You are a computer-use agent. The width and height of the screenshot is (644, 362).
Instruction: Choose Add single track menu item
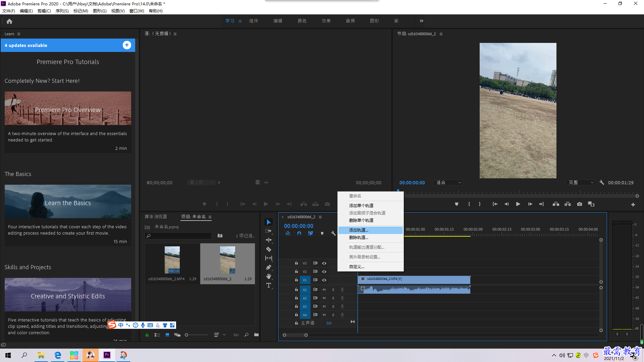[370, 206]
